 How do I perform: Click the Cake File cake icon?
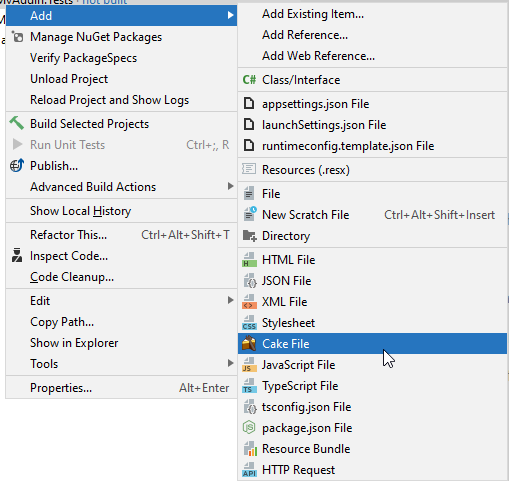[249, 343]
